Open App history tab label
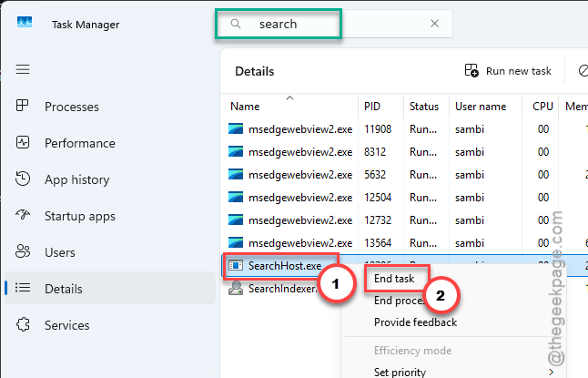The image size is (588, 378). pos(76,179)
